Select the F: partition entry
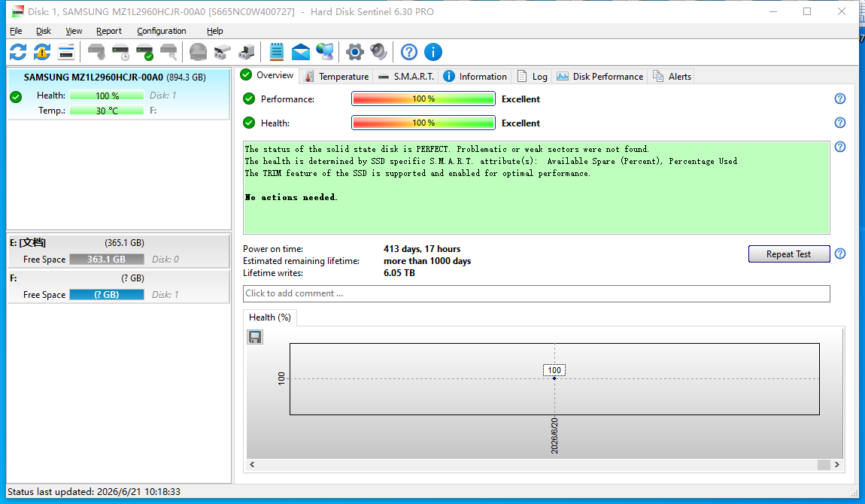Image resolution: width=865 pixels, height=504 pixels. [x=119, y=286]
